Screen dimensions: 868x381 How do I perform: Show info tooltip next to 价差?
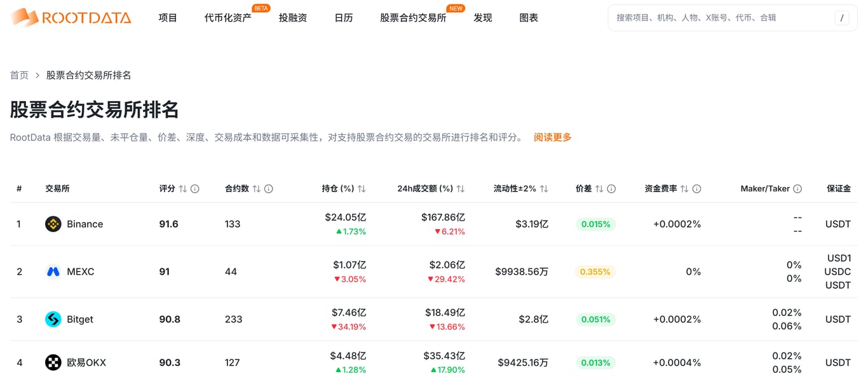pos(611,189)
